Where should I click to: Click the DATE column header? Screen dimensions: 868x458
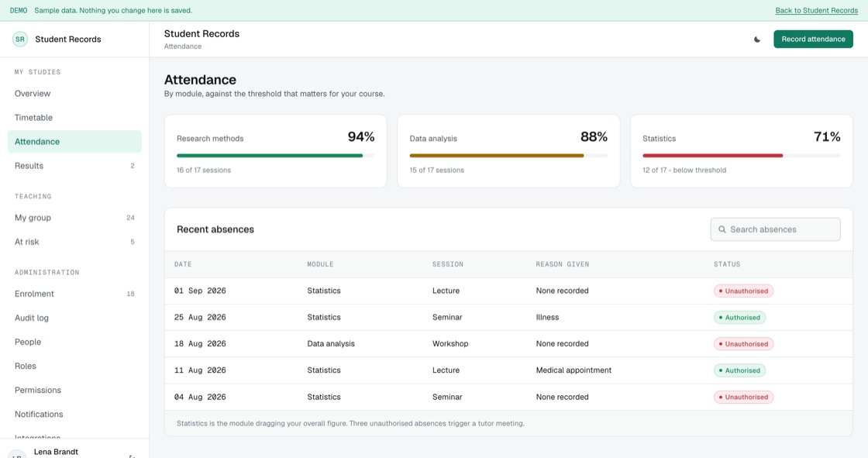(x=183, y=264)
